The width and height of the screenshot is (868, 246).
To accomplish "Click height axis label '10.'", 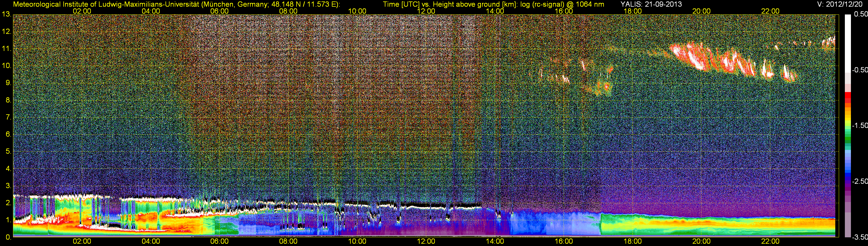I will 6,66.
